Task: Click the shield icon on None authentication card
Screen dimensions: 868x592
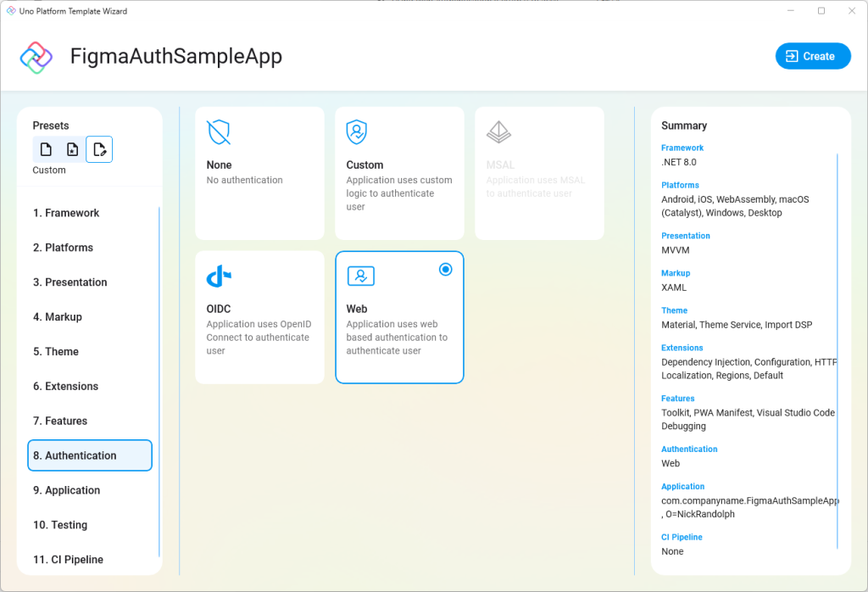Action: click(217, 132)
